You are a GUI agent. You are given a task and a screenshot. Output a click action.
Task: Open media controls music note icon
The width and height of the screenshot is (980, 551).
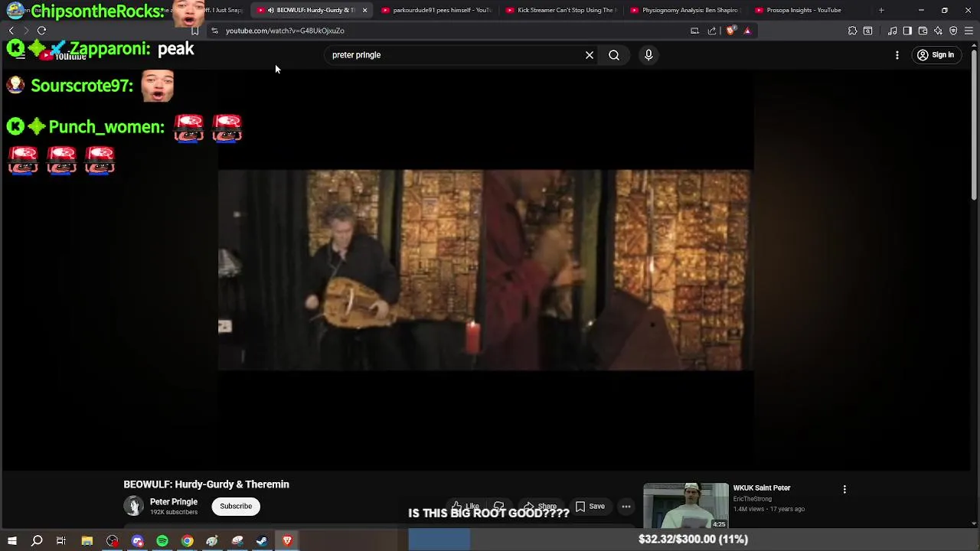point(892,31)
